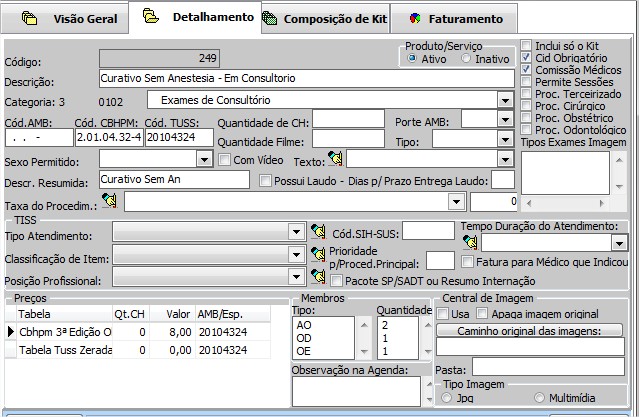The height and width of the screenshot is (417, 639).
Task: Click the lookup icon beside Texto
Action: coord(335,159)
